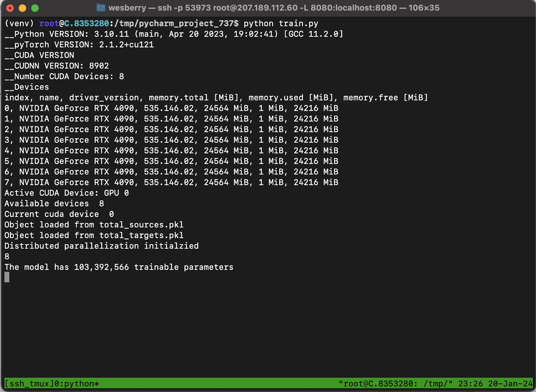Click the tmux '[ssh_tmux]' session name
The image size is (536, 392).
click(29, 384)
